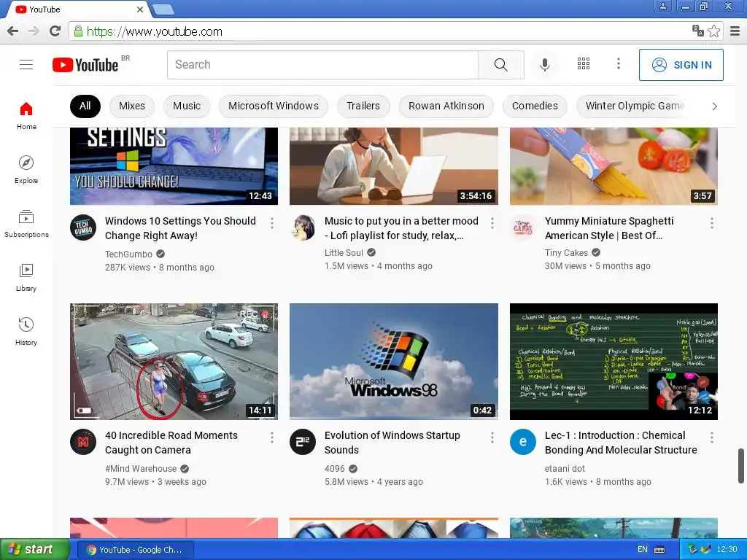
Task: Click the translate page icon
Action: pyautogui.click(x=698, y=31)
